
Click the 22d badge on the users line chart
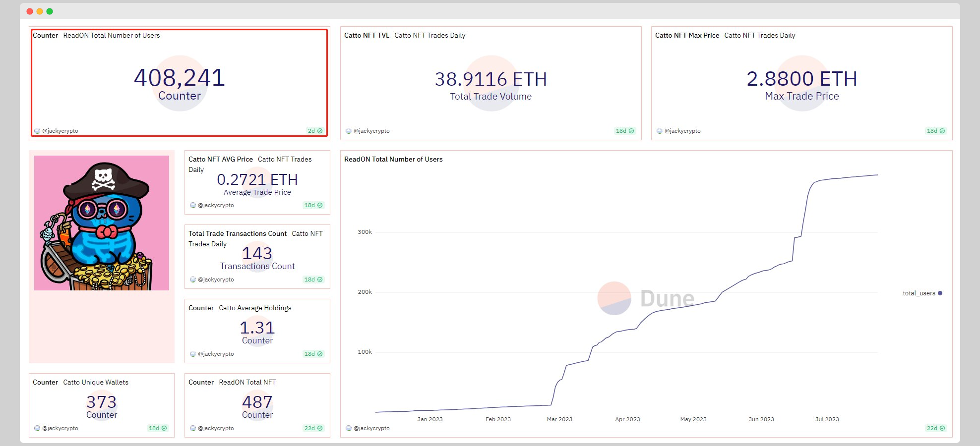coord(936,428)
